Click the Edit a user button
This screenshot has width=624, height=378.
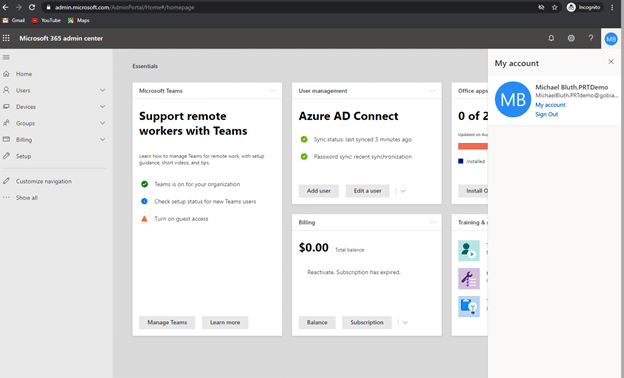point(367,191)
